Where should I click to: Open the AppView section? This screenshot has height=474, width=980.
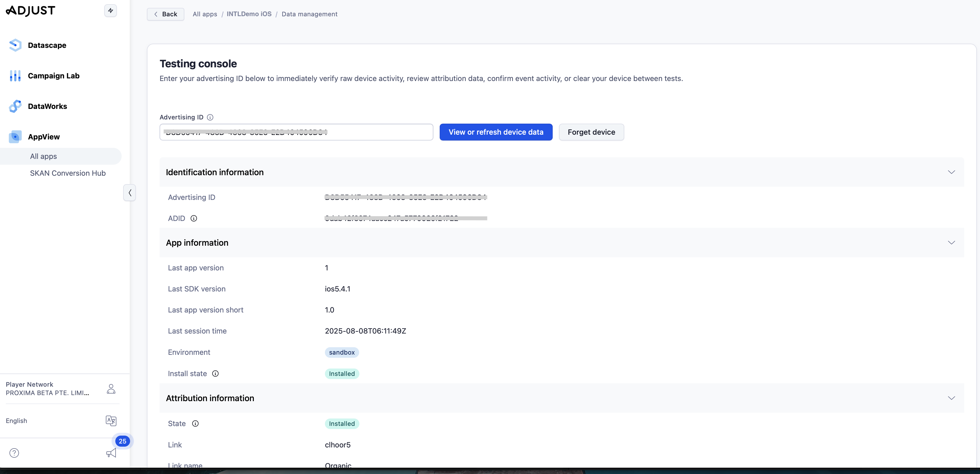click(x=43, y=137)
